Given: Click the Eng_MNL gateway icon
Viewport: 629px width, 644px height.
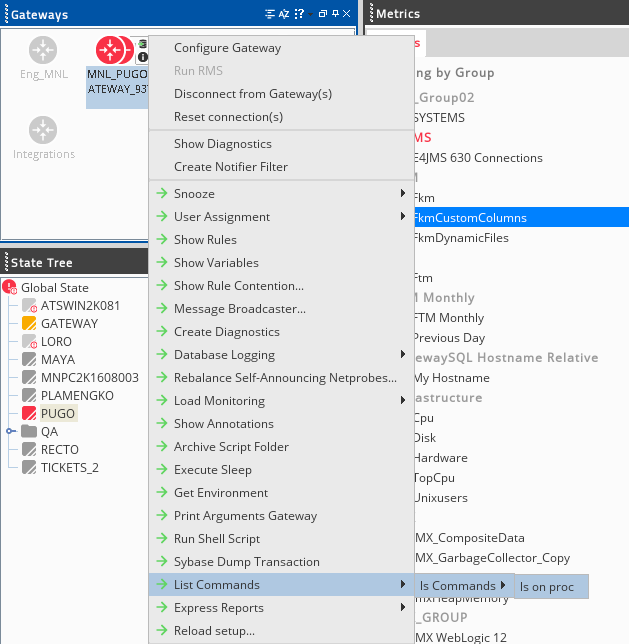Looking at the screenshot, I should coord(43,49).
